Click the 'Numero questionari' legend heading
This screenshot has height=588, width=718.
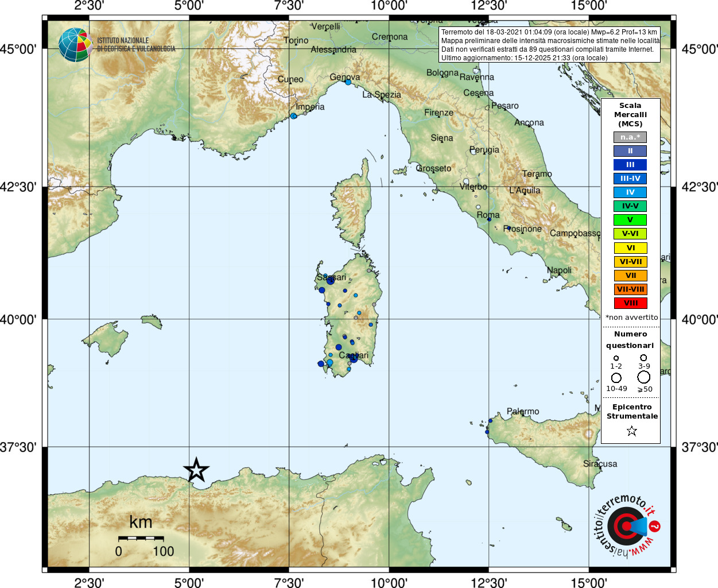point(630,339)
